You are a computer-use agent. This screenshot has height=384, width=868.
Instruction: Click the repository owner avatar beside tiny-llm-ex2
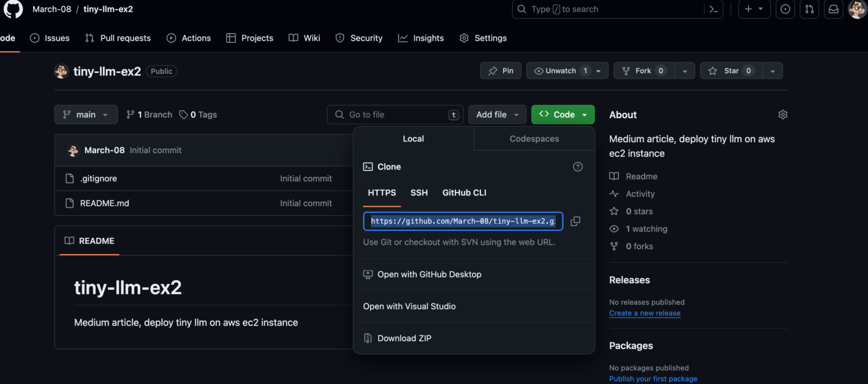click(62, 71)
